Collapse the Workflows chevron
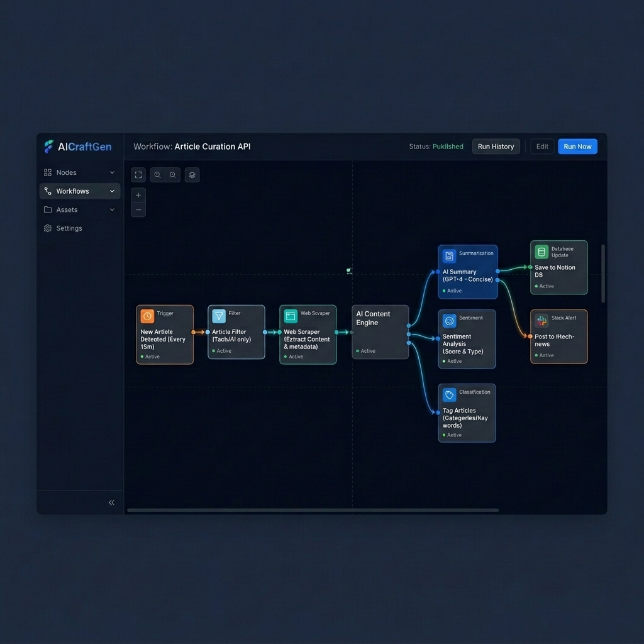This screenshot has width=644, height=644. point(112,191)
